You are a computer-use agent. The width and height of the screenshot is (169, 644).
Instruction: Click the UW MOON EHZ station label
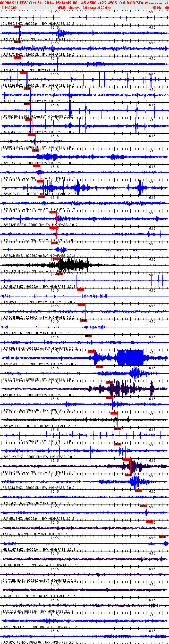[14, 642]
